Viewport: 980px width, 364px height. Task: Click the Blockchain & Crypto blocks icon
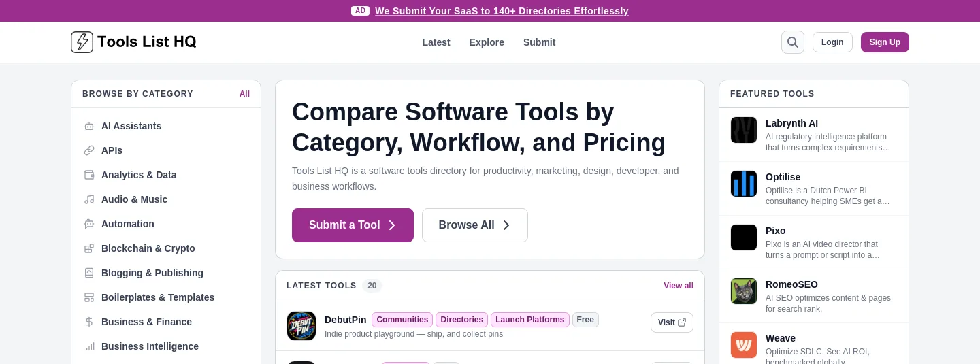tap(89, 248)
